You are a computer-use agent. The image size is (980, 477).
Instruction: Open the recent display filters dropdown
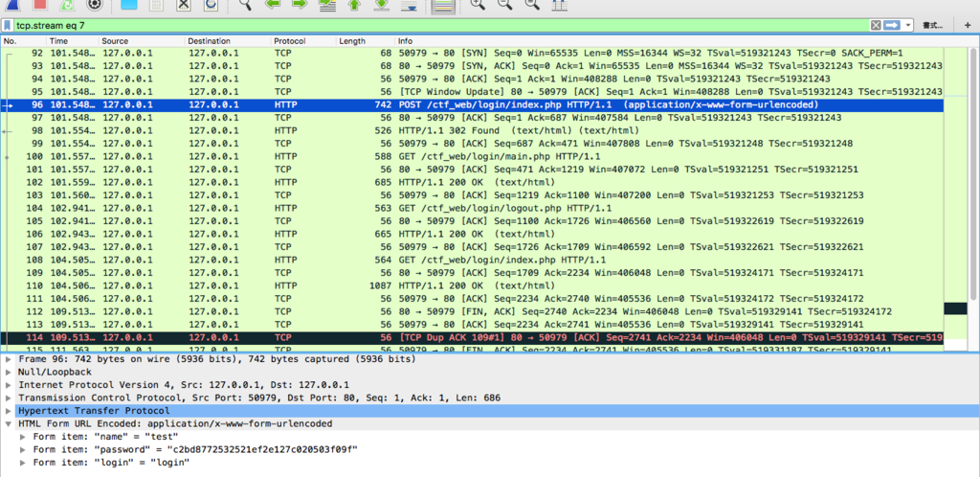point(907,26)
